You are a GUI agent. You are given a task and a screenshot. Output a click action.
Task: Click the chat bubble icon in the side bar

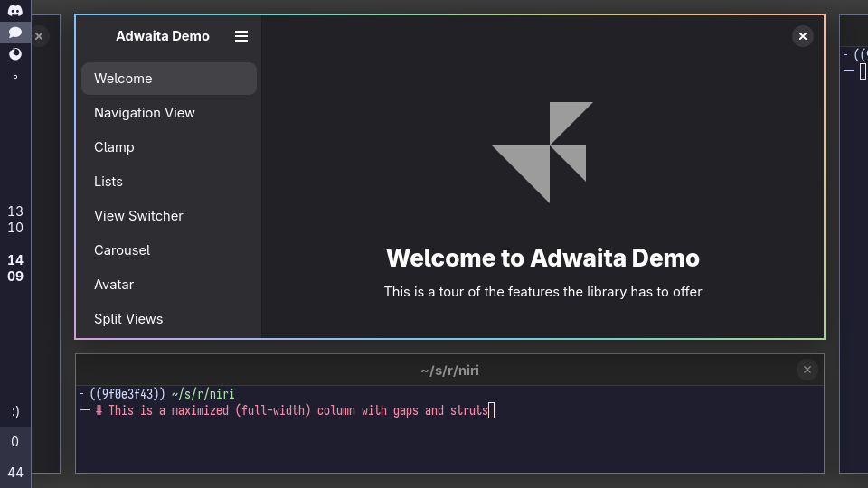15,33
